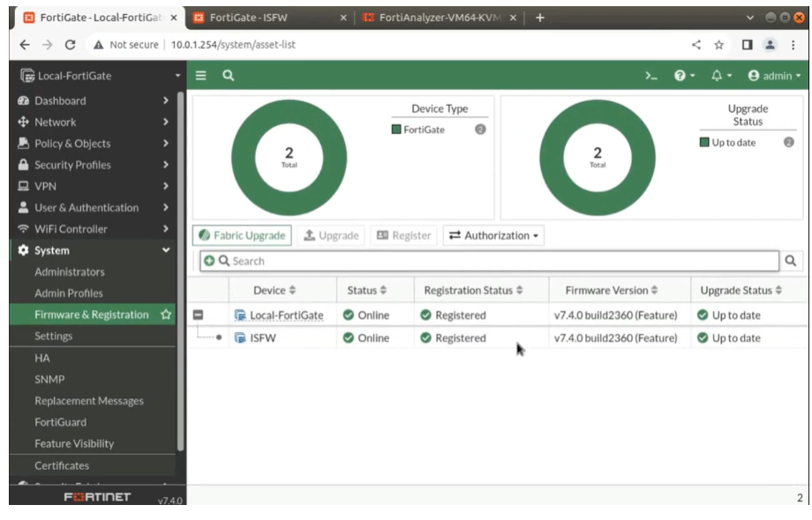This screenshot has height=520, width=812.
Task: Click the Fabric Upgrade button
Action: (x=242, y=235)
